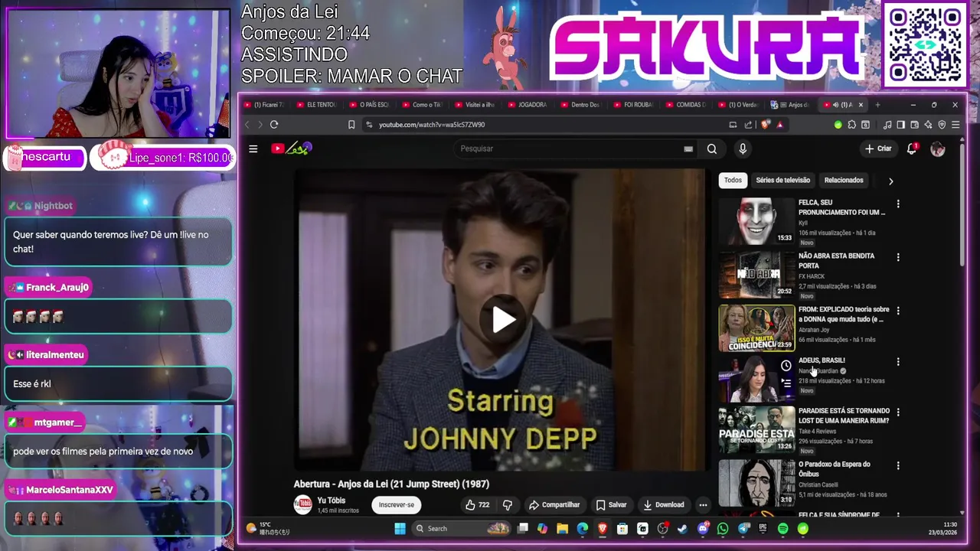Open Spotify from the taskbar

tap(782, 529)
